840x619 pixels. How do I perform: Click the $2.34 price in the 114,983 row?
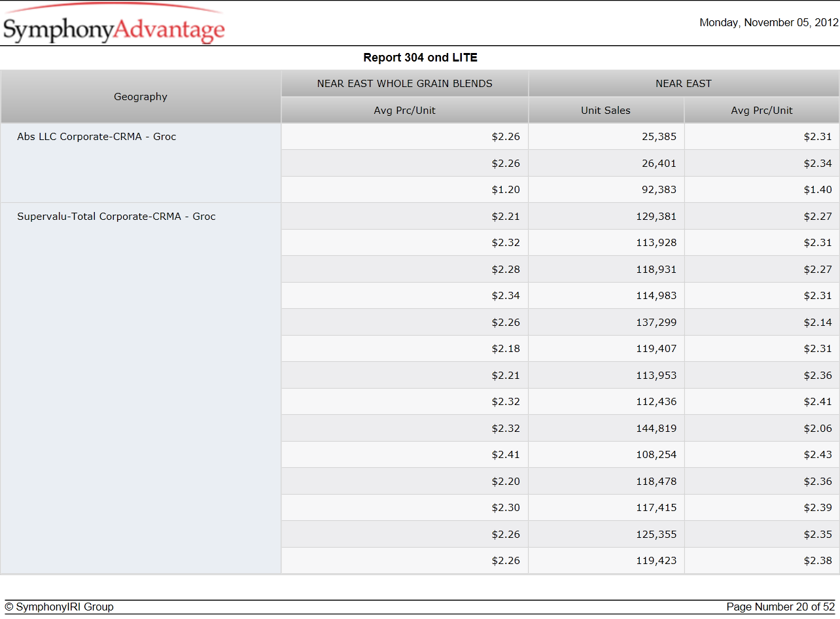point(506,296)
